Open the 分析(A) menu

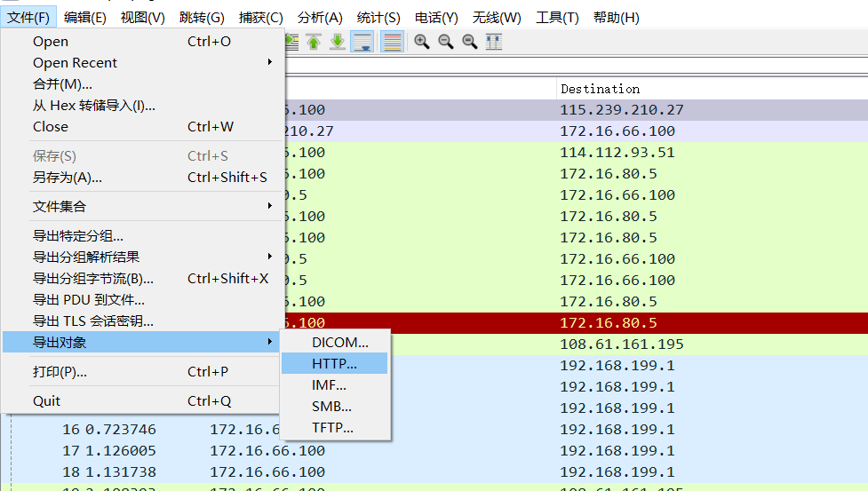(x=320, y=18)
